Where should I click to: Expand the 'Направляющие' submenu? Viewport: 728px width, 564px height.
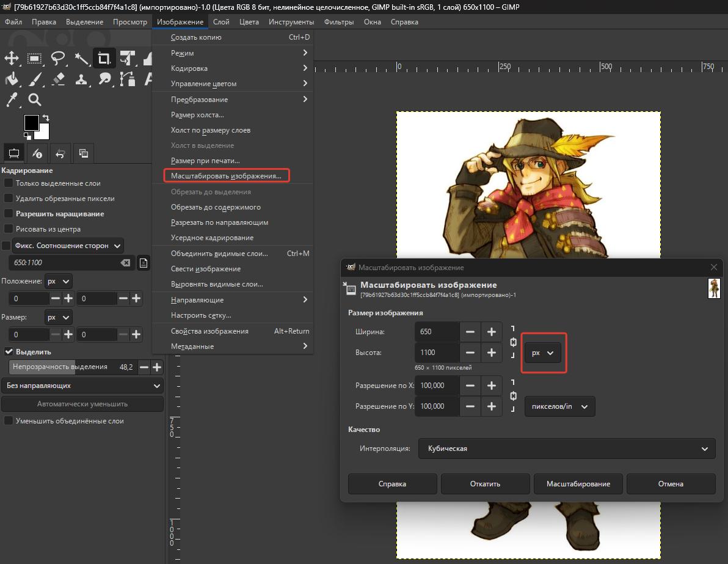point(233,300)
